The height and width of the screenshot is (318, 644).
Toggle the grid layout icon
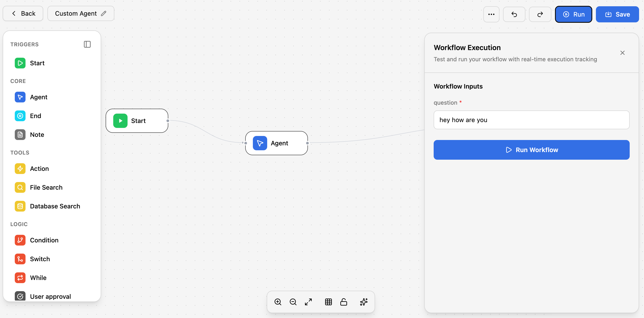click(328, 302)
